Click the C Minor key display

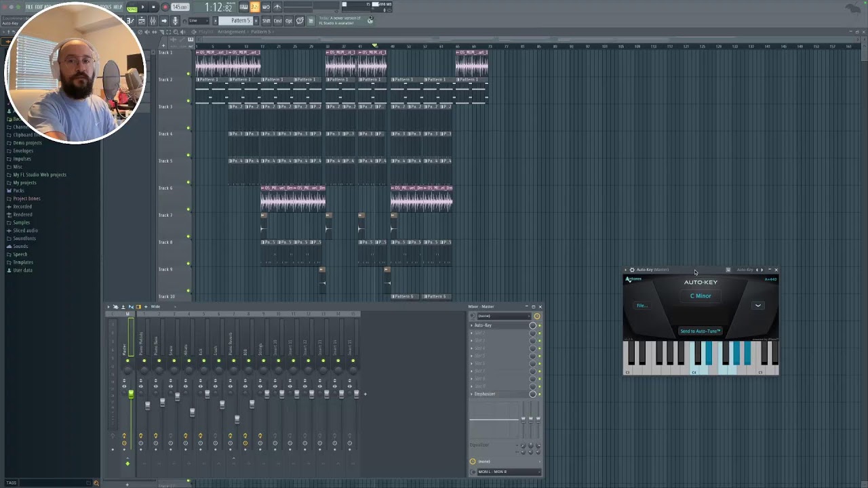point(701,296)
